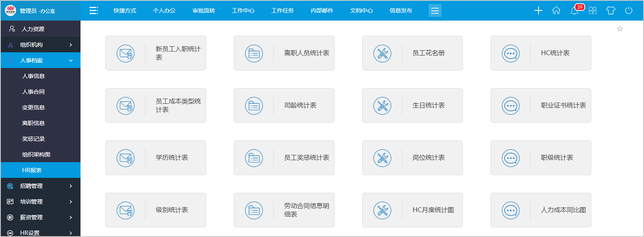Expand the 薪资管理 sidebar chevron
This screenshot has height=237, width=644.
(x=71, y=217)
